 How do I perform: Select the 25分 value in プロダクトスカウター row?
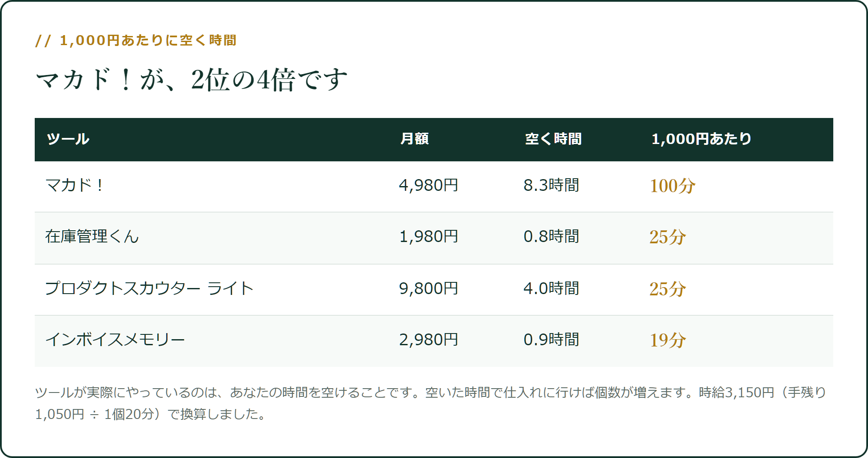667,289
